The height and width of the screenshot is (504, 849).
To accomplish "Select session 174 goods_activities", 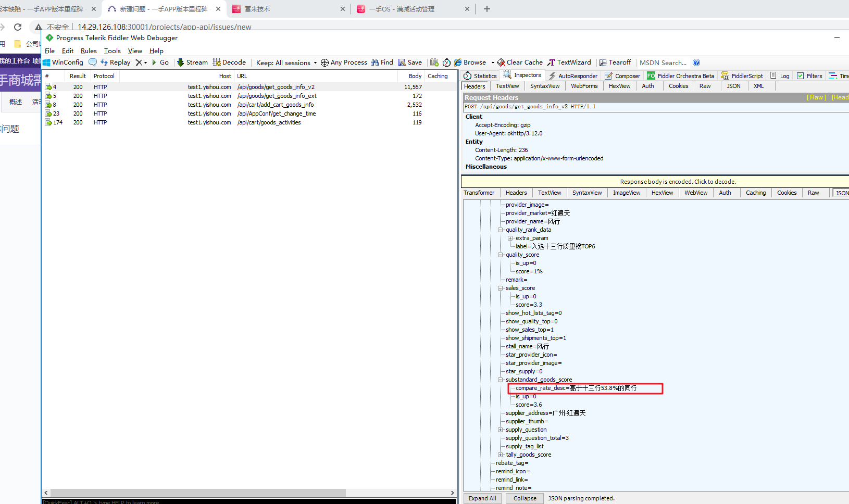I will click(249, 122).
